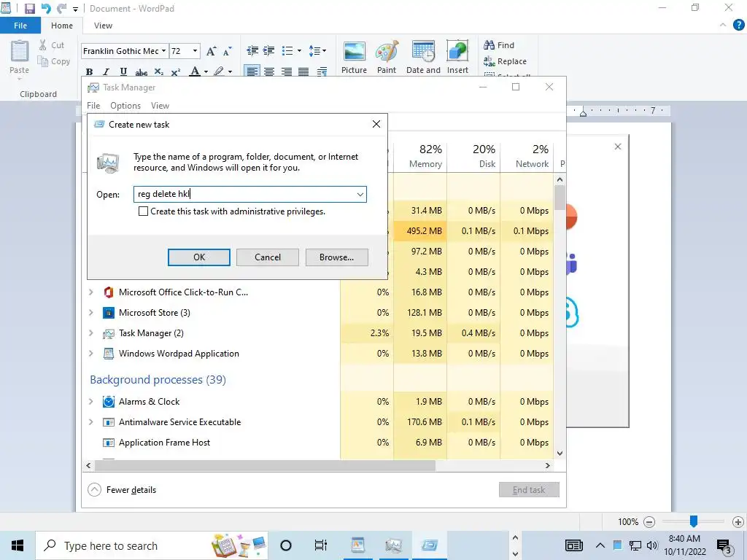Increase indent in WordPad ribbon
The width and height of the screenshot is (747, 560).
point(268,50)
